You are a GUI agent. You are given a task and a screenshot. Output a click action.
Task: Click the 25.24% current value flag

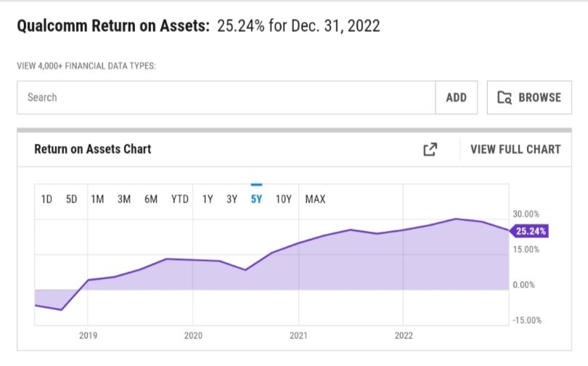[529, 231]
